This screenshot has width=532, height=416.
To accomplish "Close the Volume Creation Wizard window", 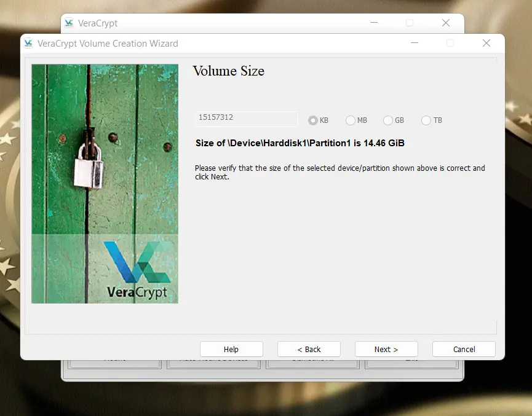I will click(x=486, y=43).
